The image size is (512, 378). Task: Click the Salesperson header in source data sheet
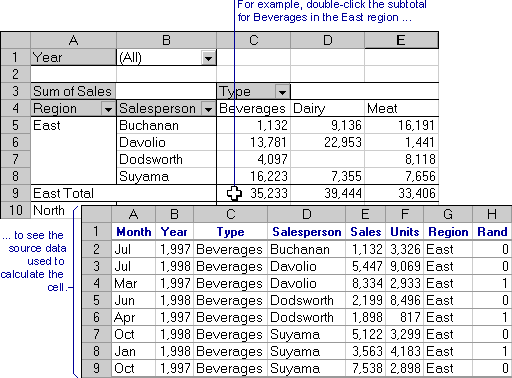point(307,232)
